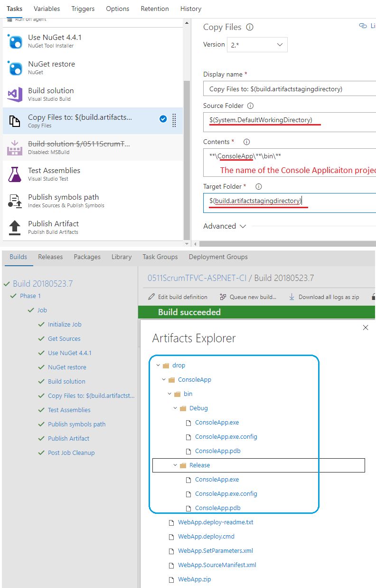Collapse the bin folder node

[x=169, y=394]
